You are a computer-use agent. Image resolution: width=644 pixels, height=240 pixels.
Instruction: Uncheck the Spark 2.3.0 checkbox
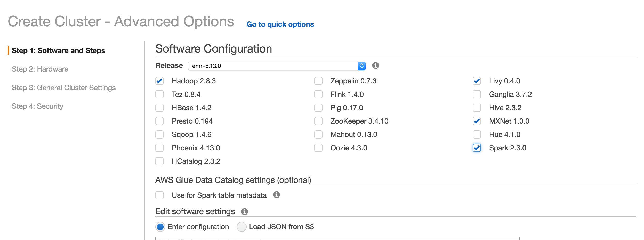pyautogui.click(x=477, y=148)
